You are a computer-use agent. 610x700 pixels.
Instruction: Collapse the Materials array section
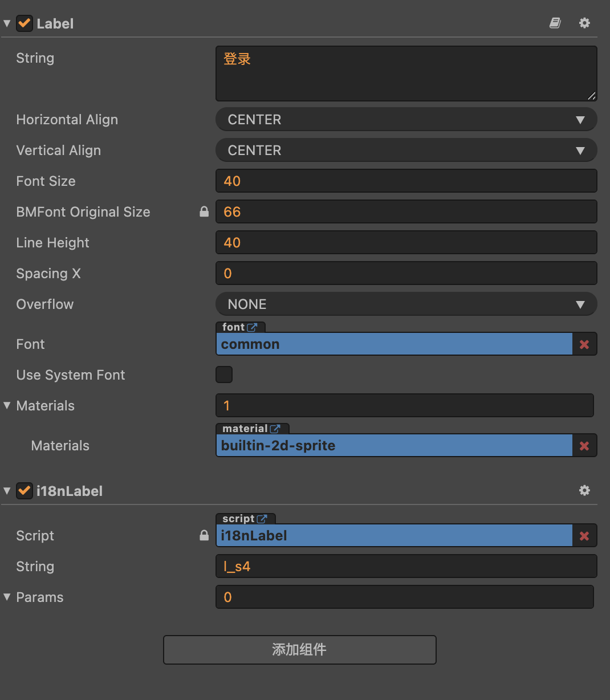click(7, 406)
